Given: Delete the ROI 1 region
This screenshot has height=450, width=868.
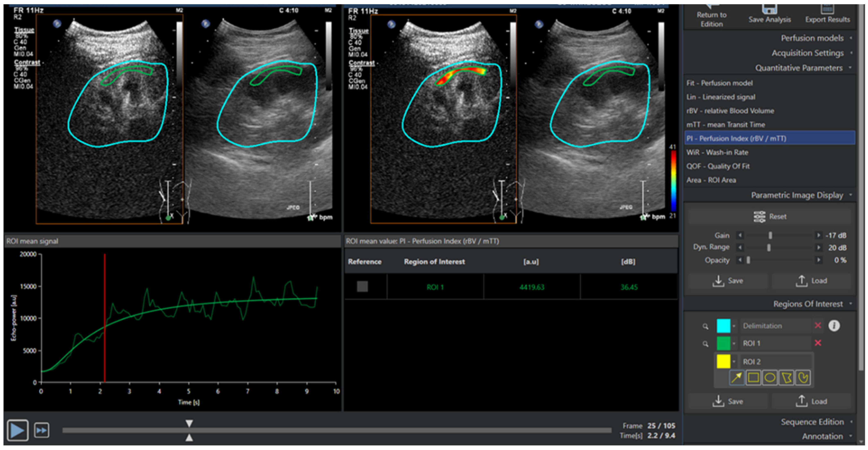Looking at the screenshot, I should (818, 343).
